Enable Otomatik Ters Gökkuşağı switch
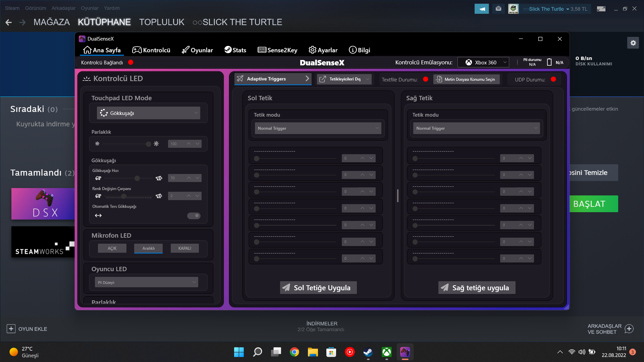Viewport: 644px width, 362px height. tap(194, 216)
